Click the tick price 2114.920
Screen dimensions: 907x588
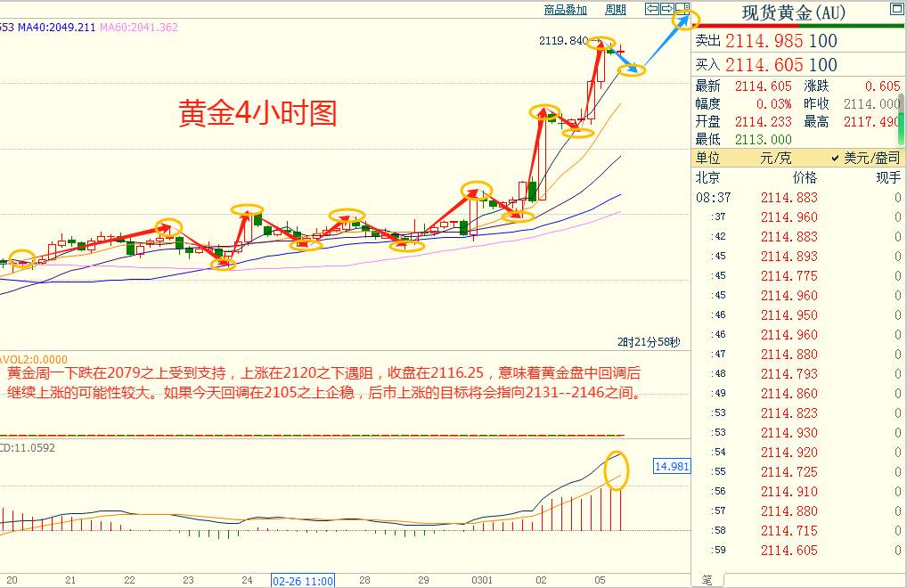click(x=789, y=452)
